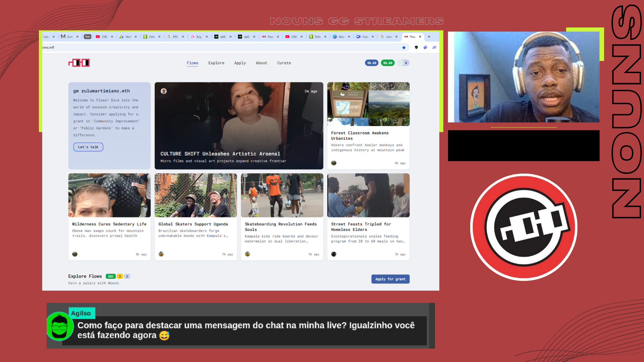Switch to the live tab

(x=88, y=37)
